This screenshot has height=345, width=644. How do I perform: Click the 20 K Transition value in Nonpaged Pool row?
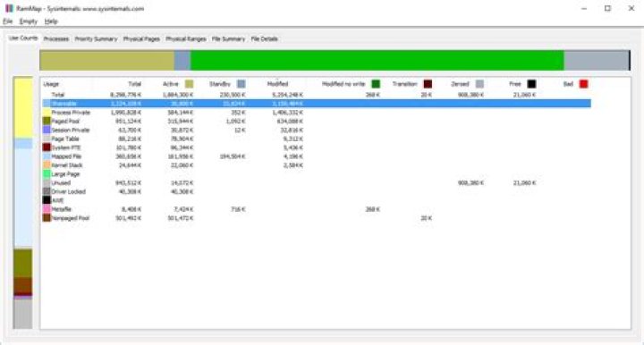coord(427,218)
